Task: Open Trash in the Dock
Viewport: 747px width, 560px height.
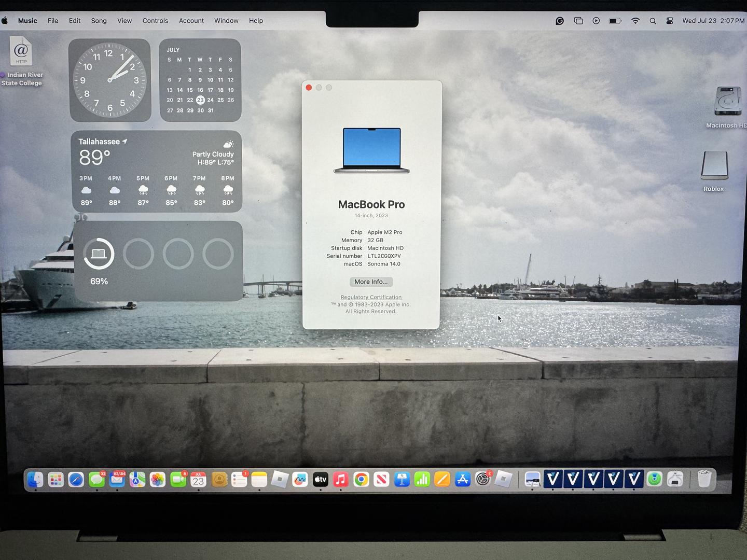Action: [x=704, y=480]
